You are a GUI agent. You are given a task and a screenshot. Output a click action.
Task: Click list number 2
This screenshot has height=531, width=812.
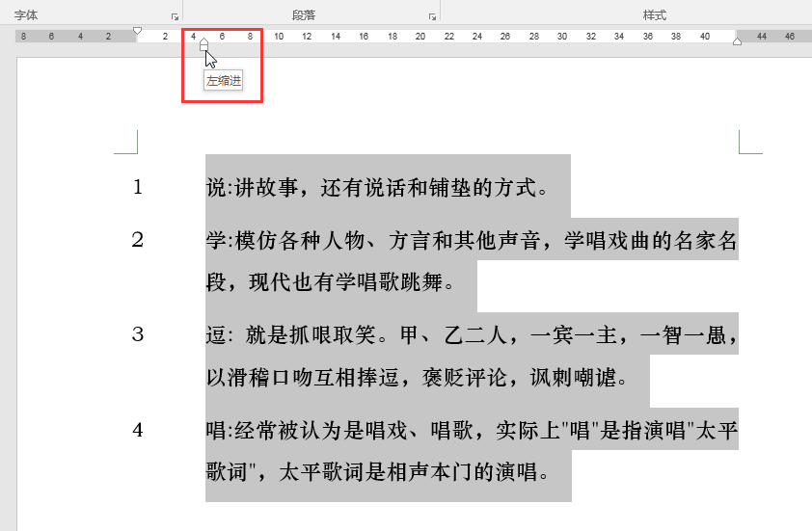(x=137, y=240)
